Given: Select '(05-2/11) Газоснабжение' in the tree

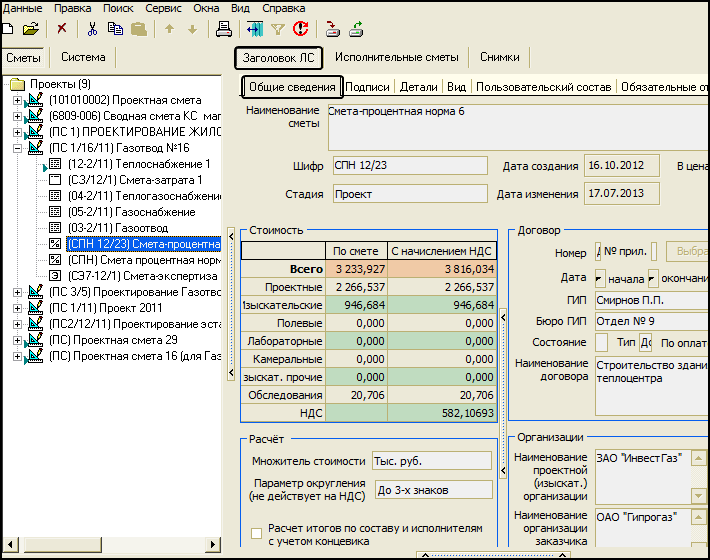Looking at the screenshot, I should tap(131, 212).
